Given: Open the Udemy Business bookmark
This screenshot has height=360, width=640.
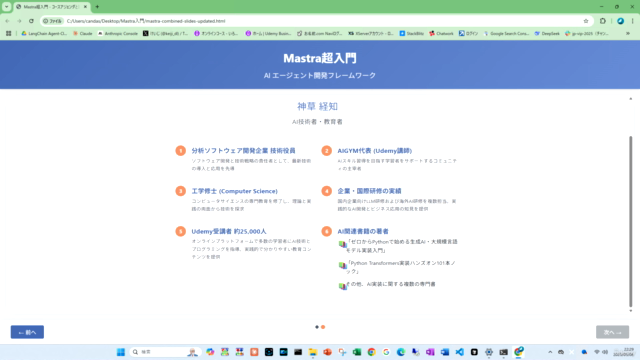Looking at the screenshot, I should [x=268, y=33].
